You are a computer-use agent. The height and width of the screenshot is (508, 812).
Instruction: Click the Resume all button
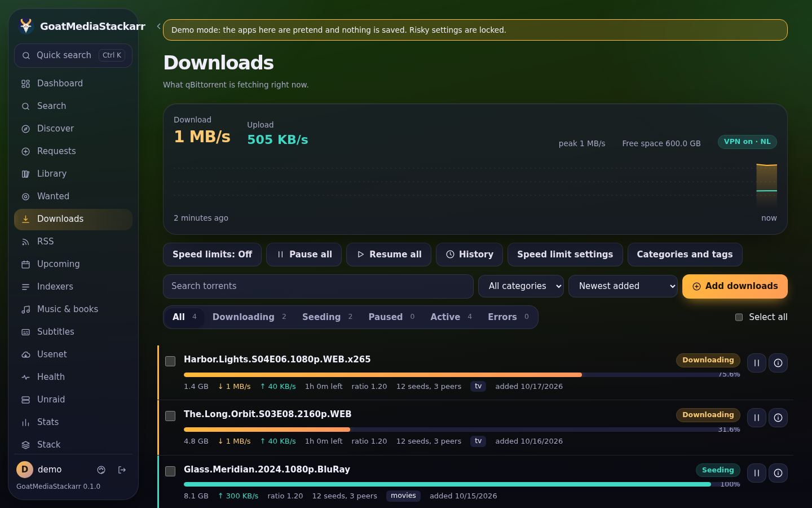389,255
